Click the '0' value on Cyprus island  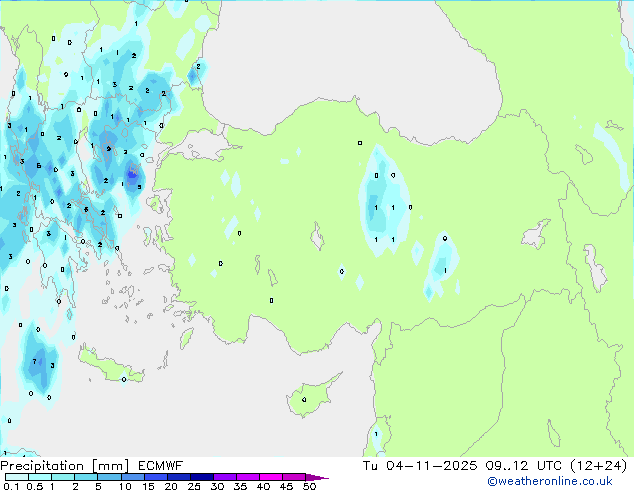[x=304, y=400]
